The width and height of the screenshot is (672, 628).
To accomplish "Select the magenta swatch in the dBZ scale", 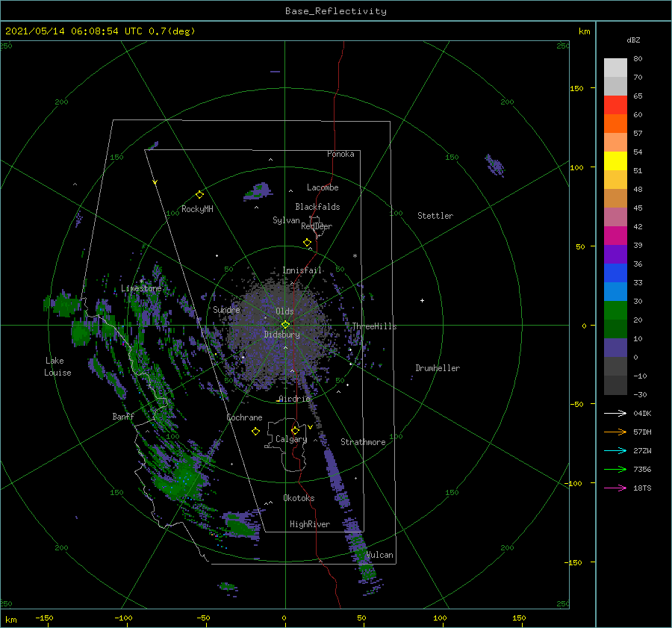I will pos(615,236).
